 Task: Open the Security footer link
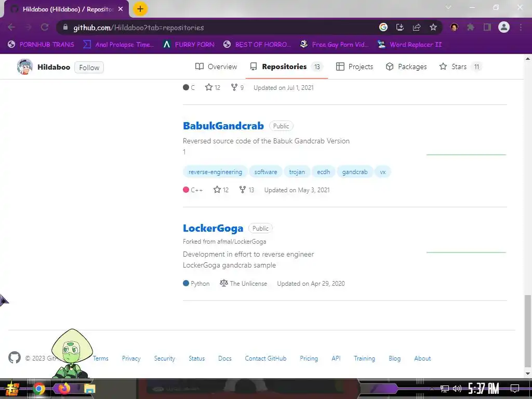click(165, 358)
